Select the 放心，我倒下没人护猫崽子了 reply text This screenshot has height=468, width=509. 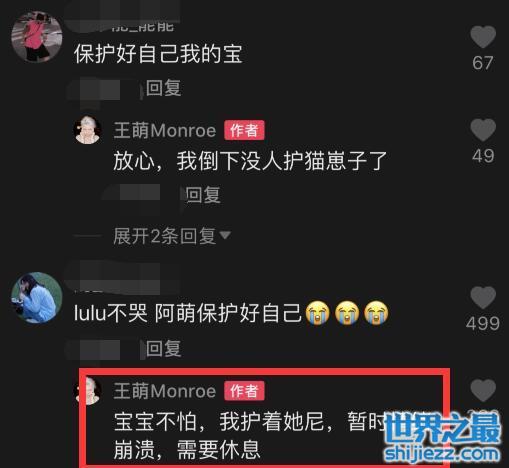click(x=250, y=161)
